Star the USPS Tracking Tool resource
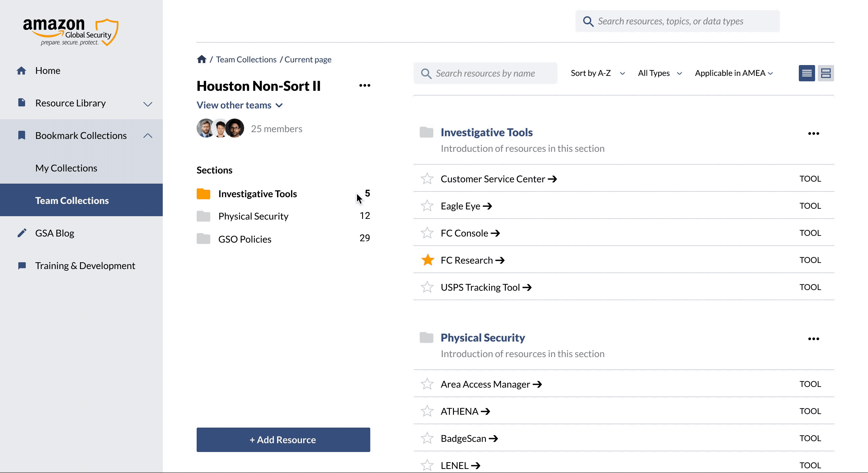Screen dimensions: 868x473 pos(427,287)
